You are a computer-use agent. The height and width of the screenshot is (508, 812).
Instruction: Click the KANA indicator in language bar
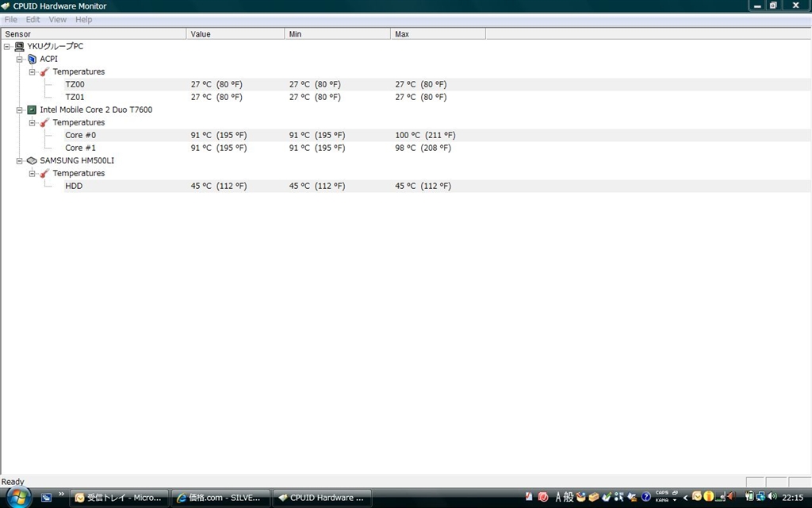coord(662,500)
